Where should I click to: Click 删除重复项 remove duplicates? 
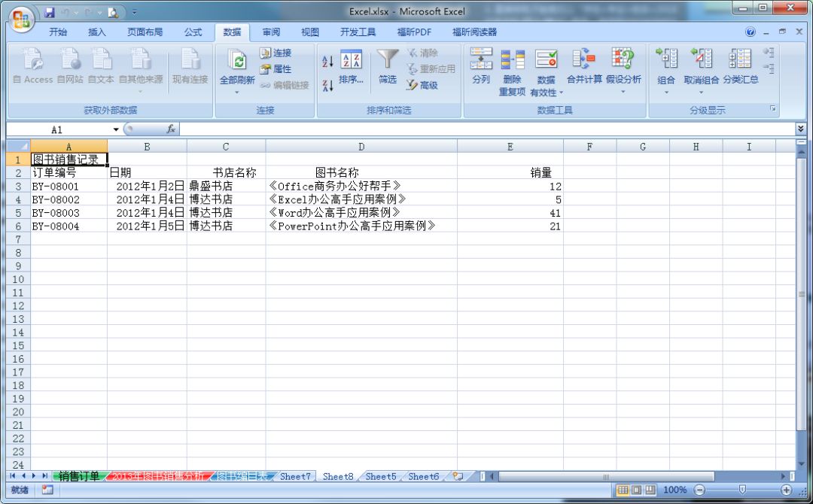coord(513,71)
